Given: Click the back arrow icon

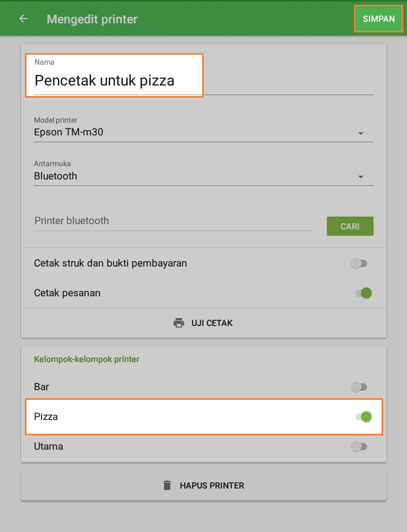Looking at the screenshot, I should tap(23, 19).
